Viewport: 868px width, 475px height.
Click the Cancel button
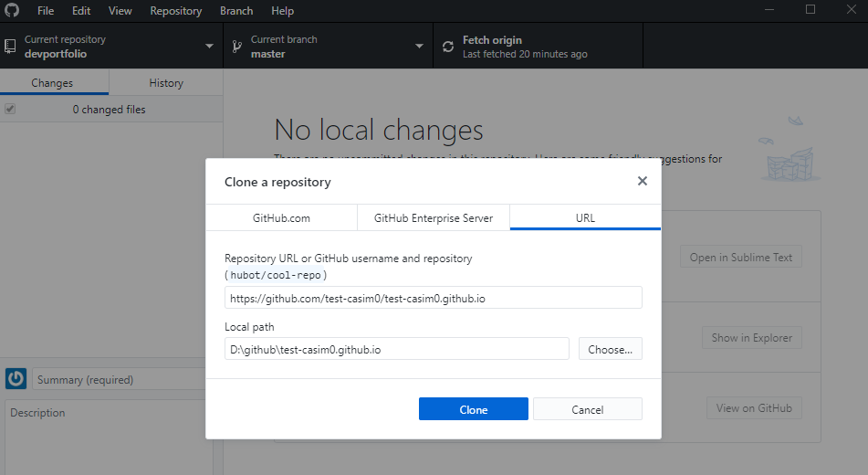point(588,409)
